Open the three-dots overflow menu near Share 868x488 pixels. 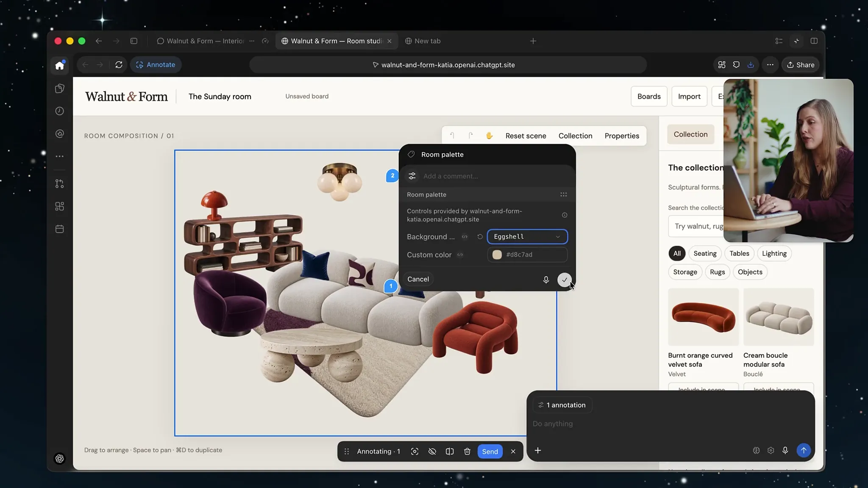[x=770, y=65]
